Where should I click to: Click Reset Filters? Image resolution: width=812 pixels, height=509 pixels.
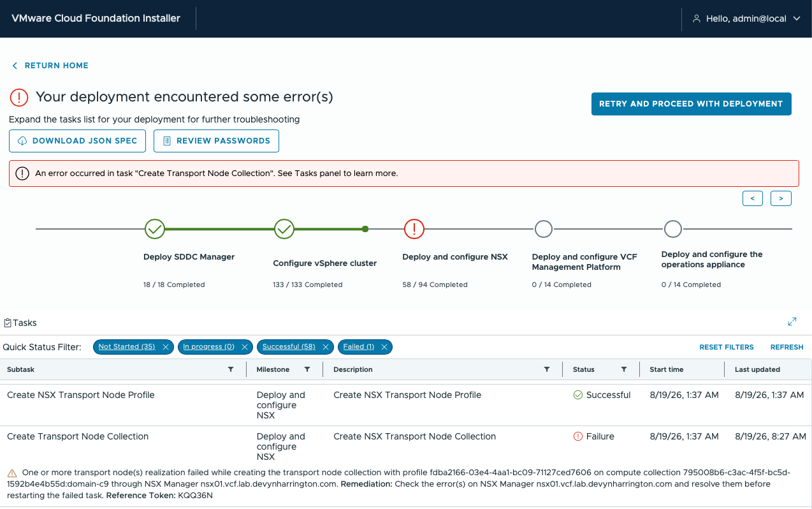727,347
